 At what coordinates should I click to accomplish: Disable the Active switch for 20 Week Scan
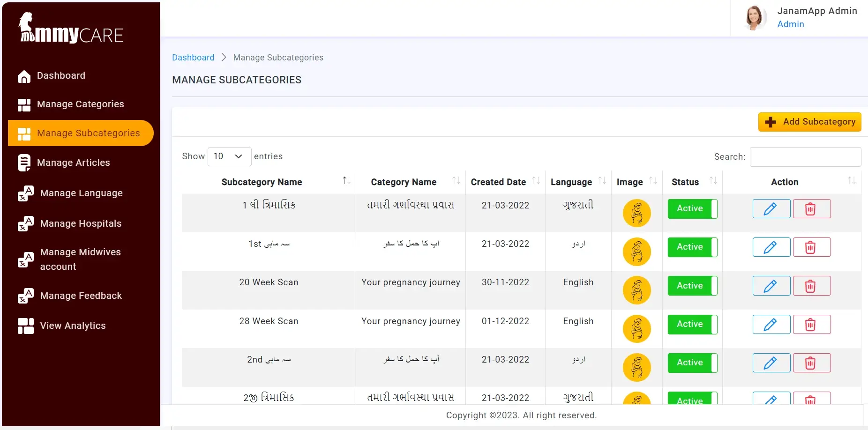click(692, 285)
